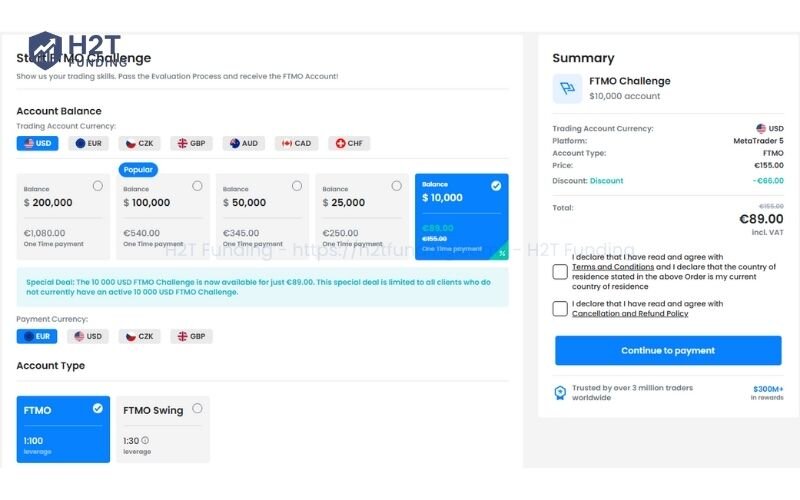800x500 pixels.
Task: Choose AUD flag trading currency
Action: [244, 143]
